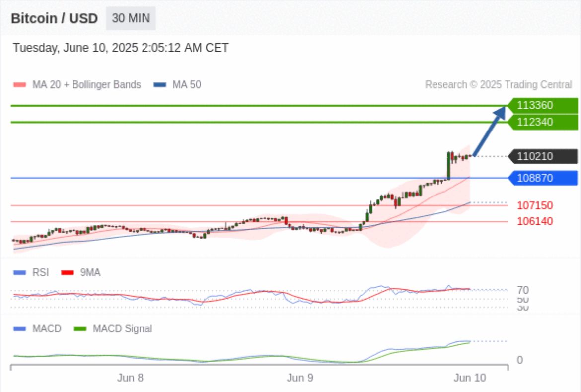Click the blue upward forecast arrow
Screen dimensions: 581x392
pos(489,132)
